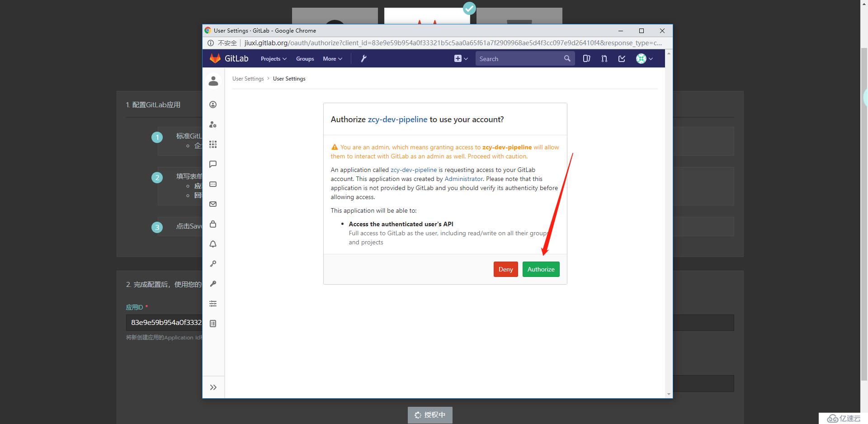Click the current User Settings breadcrumb
Screen dimensions: 868x424
pos(289,79)
